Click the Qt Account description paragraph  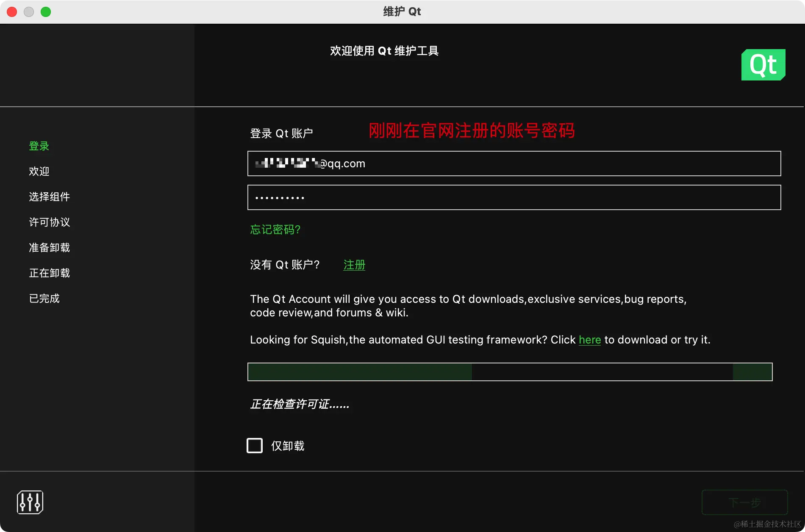tap(468, 306)
